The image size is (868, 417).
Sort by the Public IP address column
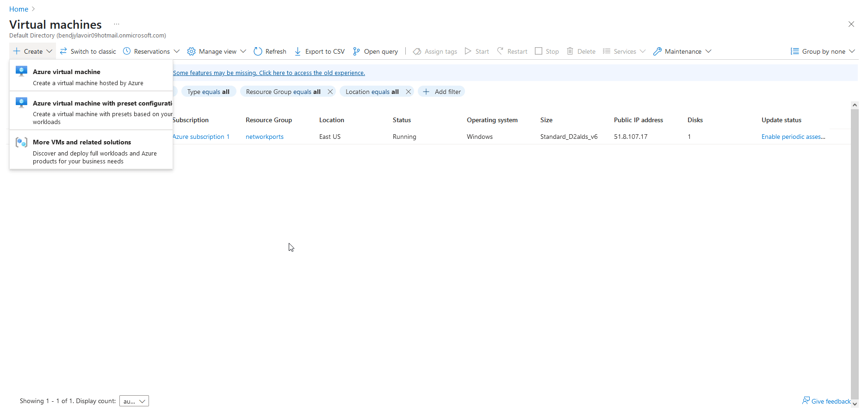(639, 120)
